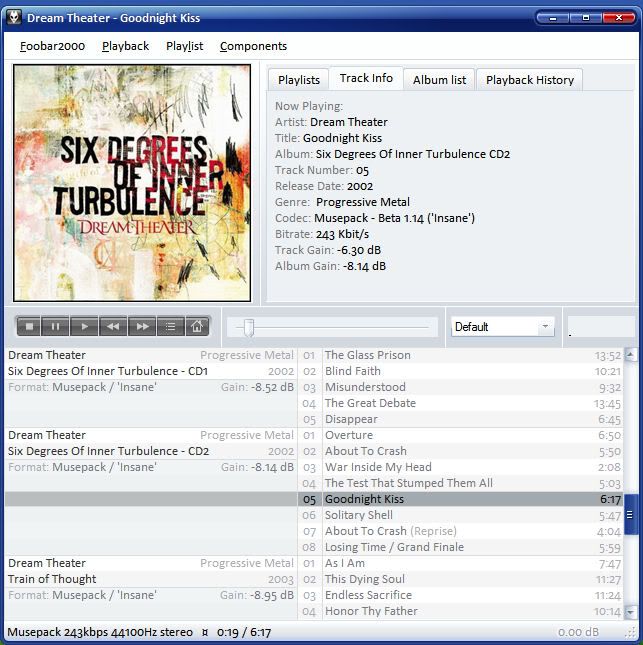Click the seek bar slider handle
Screen dimensions: 643x645
click(249, 328)
